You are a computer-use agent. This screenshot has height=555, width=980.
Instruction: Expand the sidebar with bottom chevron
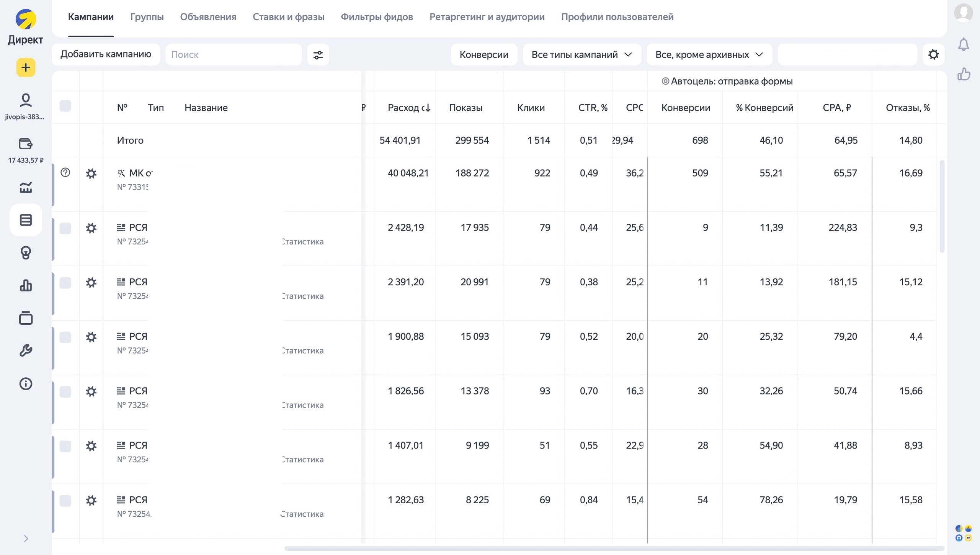coord(26,539)
